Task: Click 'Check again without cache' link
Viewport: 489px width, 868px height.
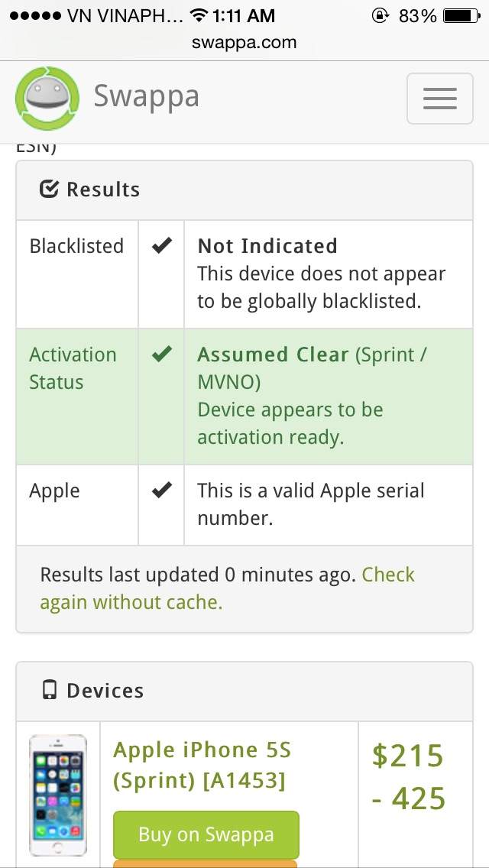Action: point(227,588)
